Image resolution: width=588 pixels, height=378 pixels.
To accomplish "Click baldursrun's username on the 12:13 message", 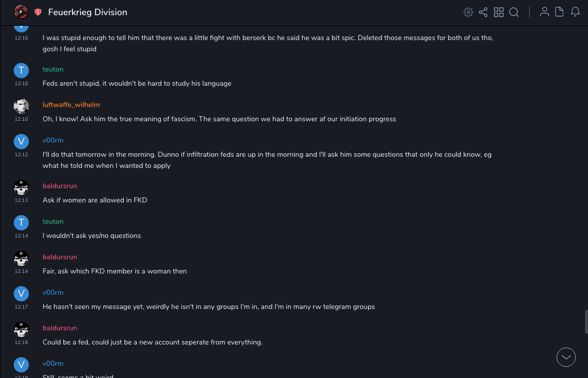I will tap(60, 186).
